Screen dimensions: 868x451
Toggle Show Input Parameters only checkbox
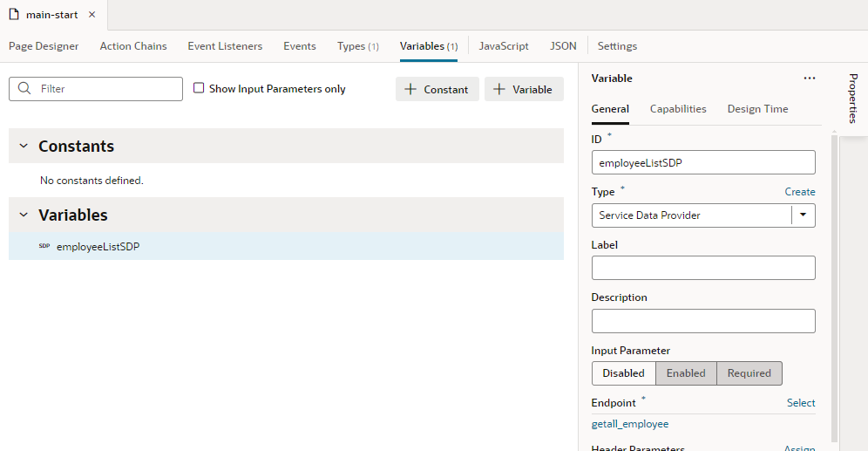(199, 88)
